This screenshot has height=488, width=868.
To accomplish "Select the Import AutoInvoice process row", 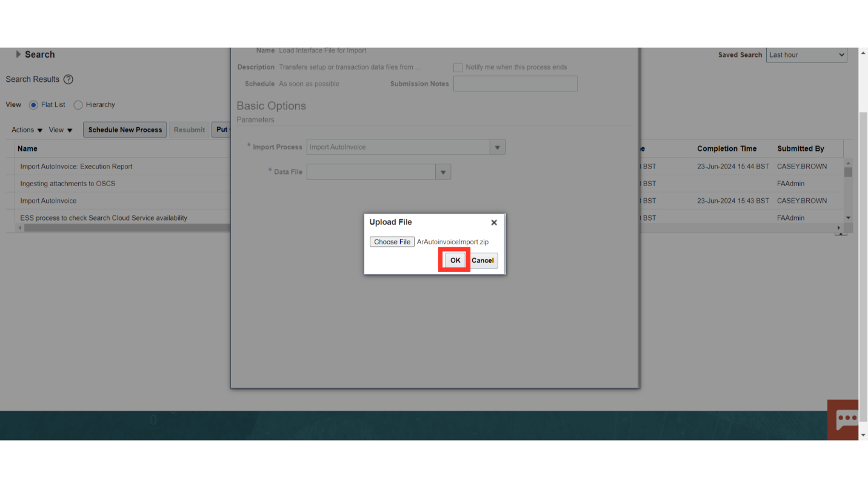I will coord(48,201).
